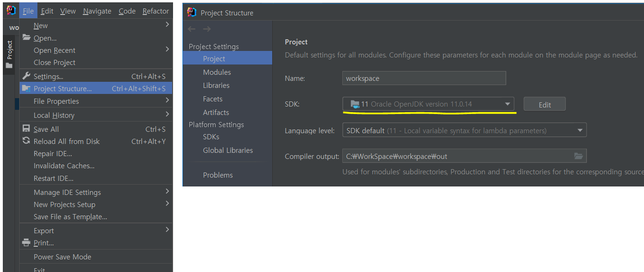Click the Print printer icon
644x272 pixels.
[x=26, y=243]
